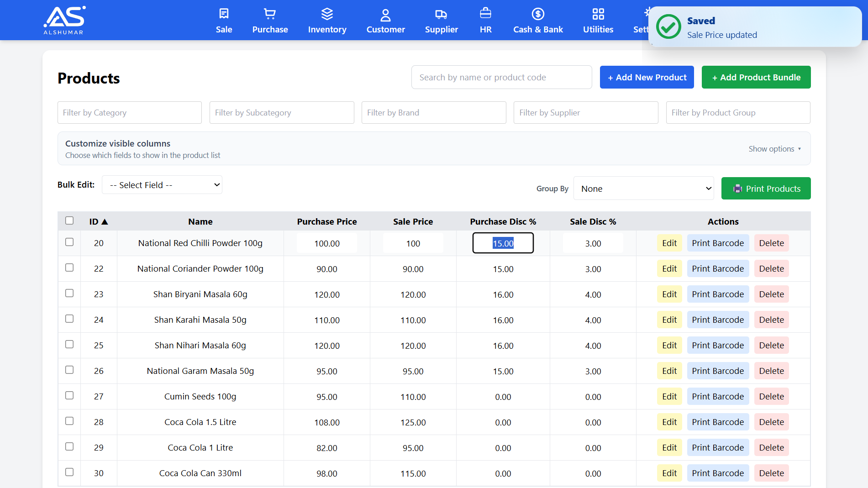
Task: Open the Inventory module
Action: click(x=327, y=20)
